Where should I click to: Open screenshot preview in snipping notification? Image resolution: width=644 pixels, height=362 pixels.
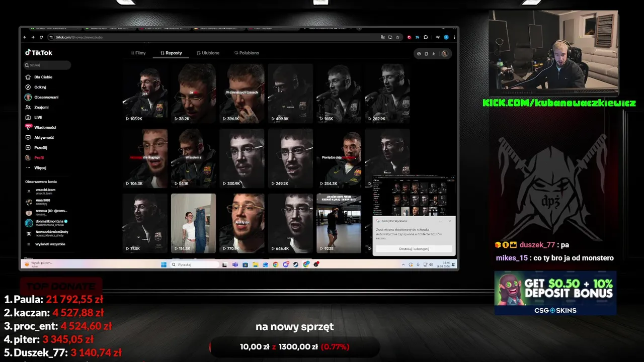[x=414, y=197]
